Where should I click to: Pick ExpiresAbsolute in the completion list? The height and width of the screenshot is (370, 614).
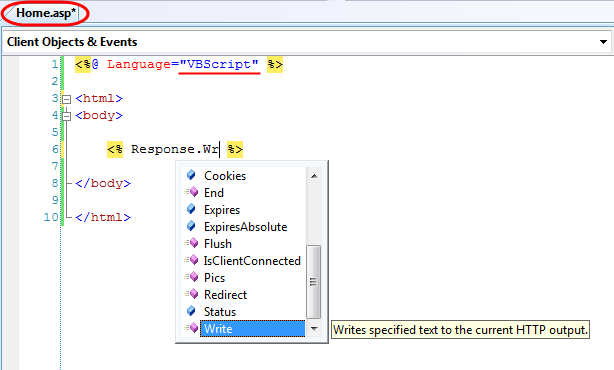click(x=246, y=227)
